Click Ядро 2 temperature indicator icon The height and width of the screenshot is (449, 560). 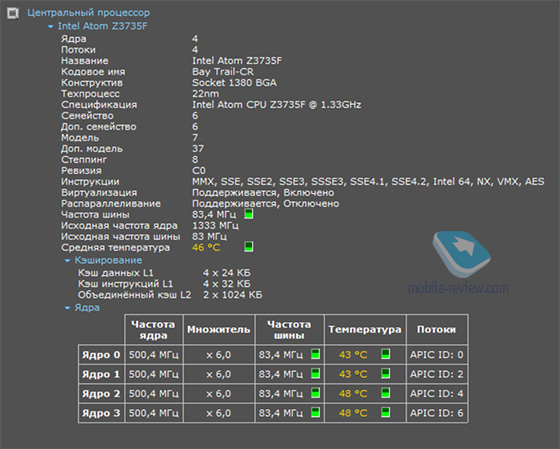(385, 393)
